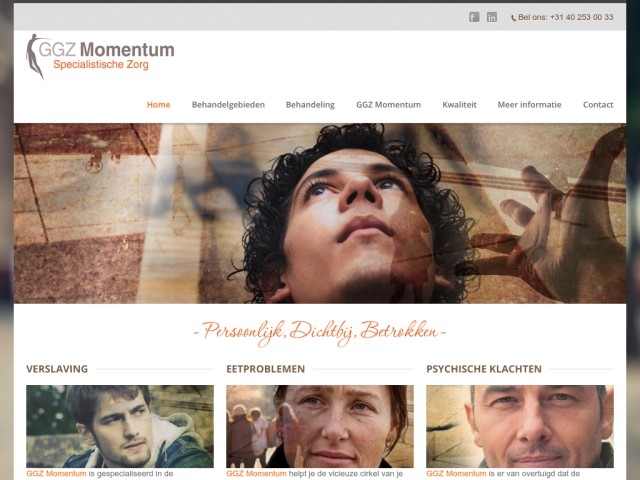Open the Eetproblemen woman thumbnail
This screenshot has width=640, height=480.
click(x=320, y=426)
